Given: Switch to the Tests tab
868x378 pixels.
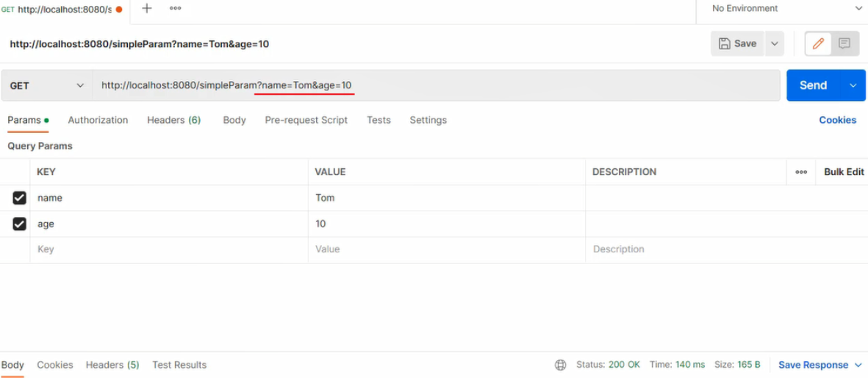Looking at the screenshot, I should coord(379,121).
